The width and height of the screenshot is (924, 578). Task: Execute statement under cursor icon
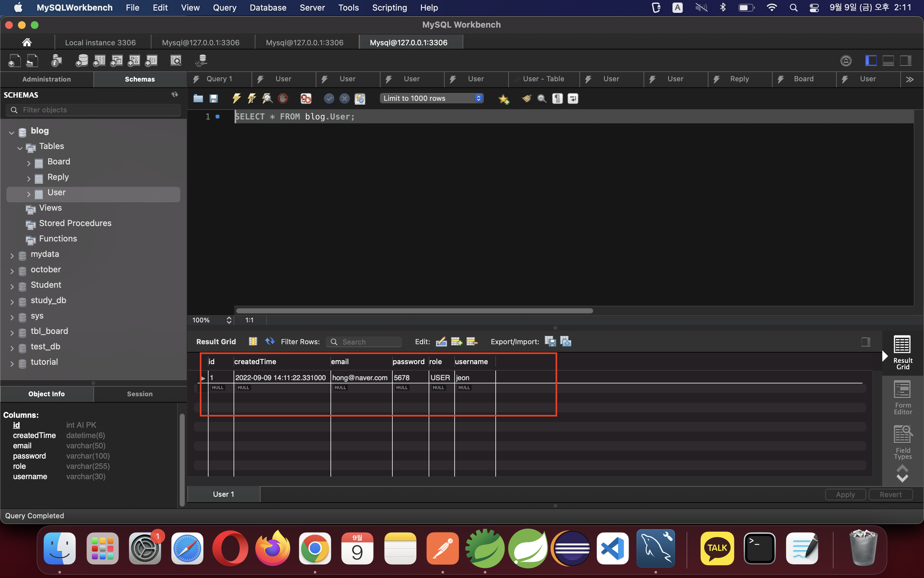pos(252,99)
